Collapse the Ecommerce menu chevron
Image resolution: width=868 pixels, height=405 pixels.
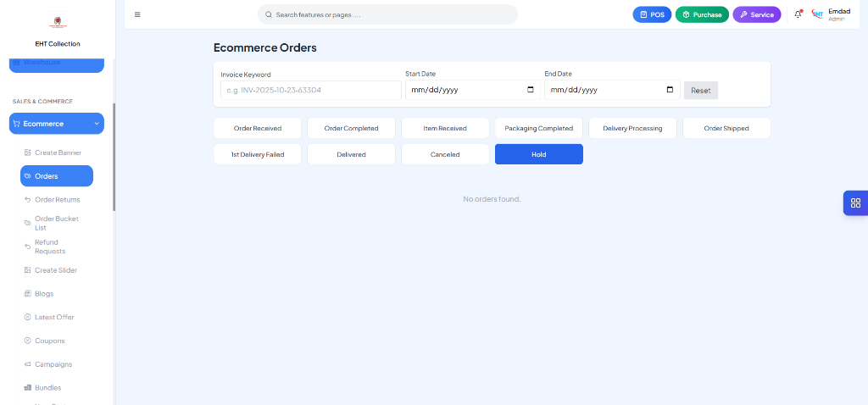(97, 124)
